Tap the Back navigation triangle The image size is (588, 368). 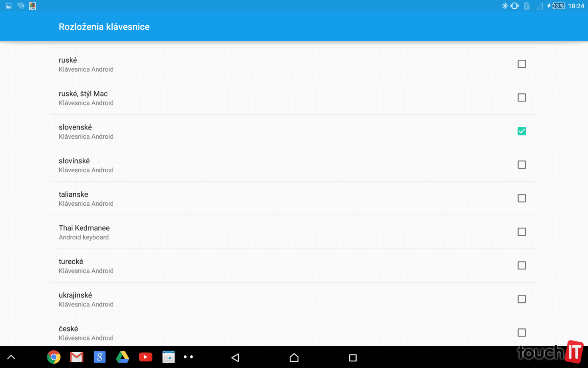click(235, 358)
